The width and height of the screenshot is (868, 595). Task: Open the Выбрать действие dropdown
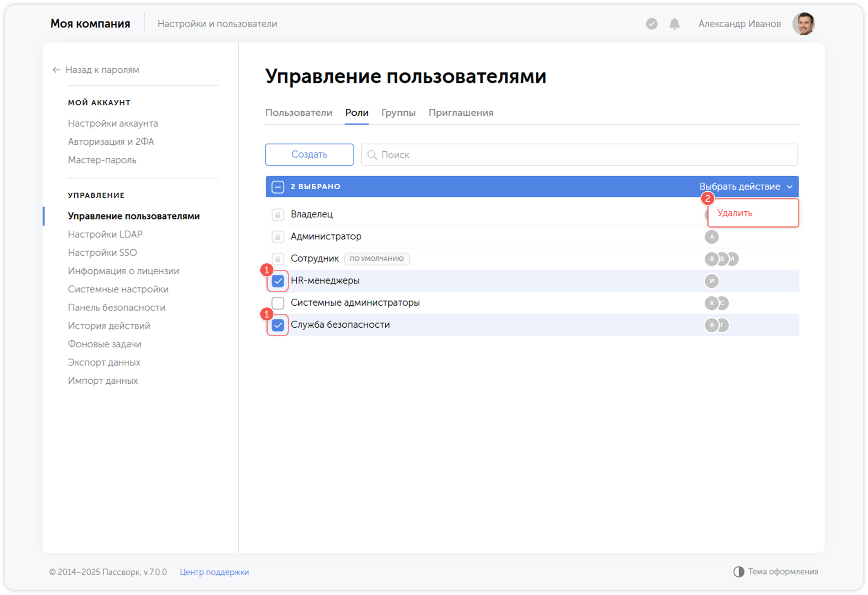746,187
